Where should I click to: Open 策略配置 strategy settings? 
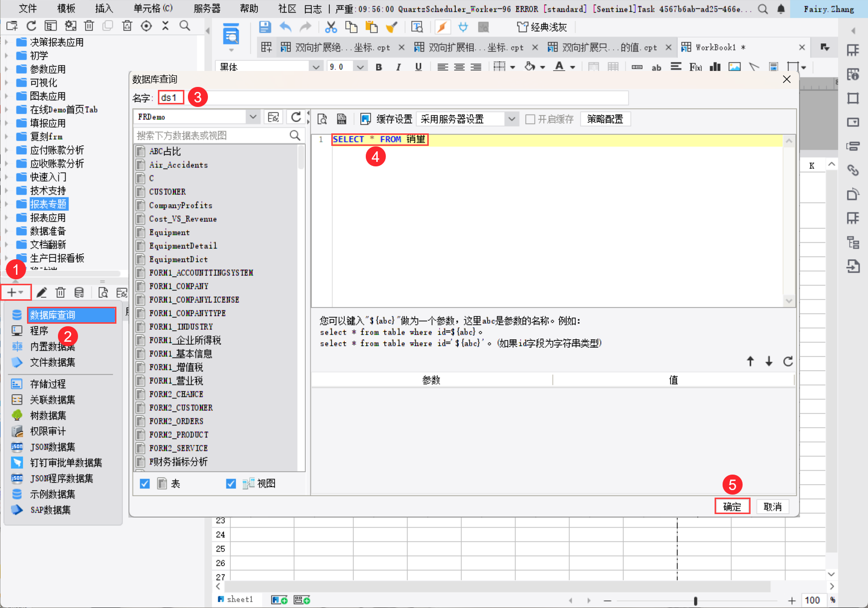tap(605, 119)
